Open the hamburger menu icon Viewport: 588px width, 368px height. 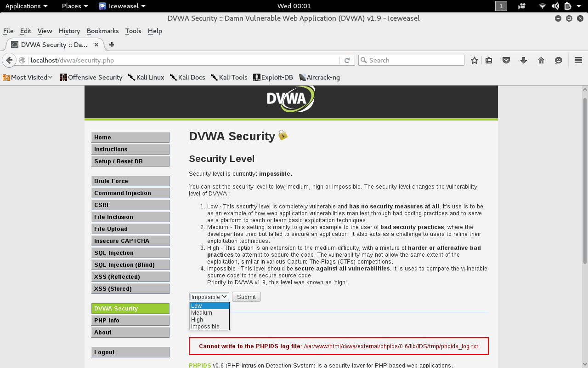578,60
